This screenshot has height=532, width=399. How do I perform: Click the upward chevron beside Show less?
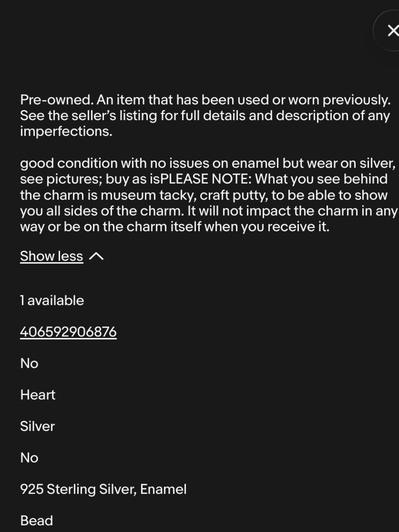(x=96, y=257)
